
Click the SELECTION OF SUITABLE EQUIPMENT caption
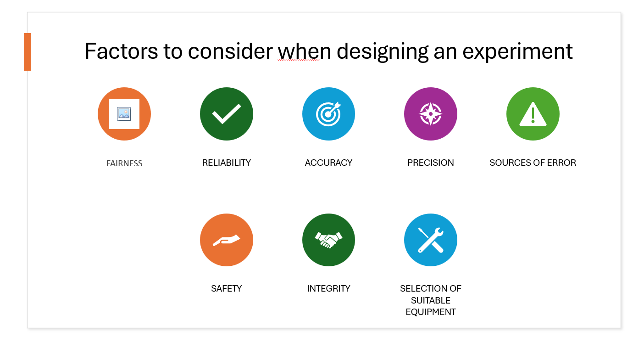click(431, 300)
